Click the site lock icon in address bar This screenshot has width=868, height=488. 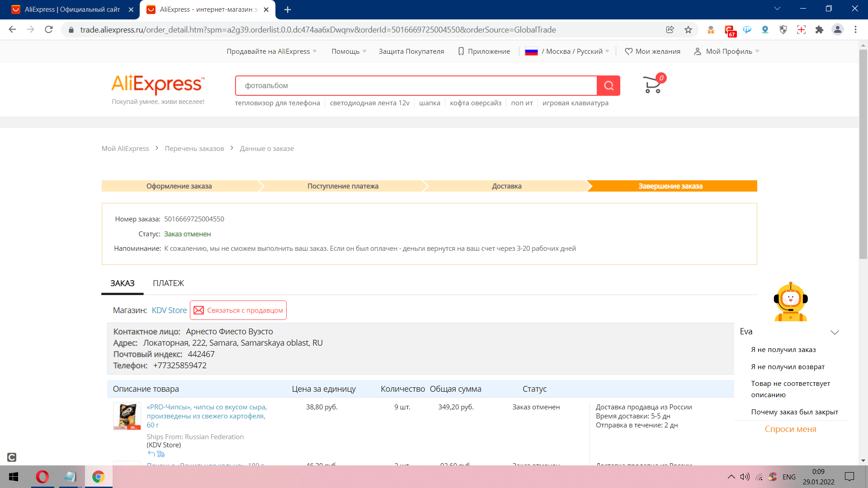coord(71,30)
